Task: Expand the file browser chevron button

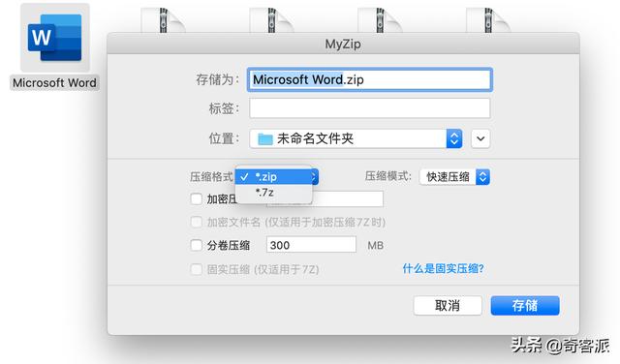Action: [x=480, y=138]
